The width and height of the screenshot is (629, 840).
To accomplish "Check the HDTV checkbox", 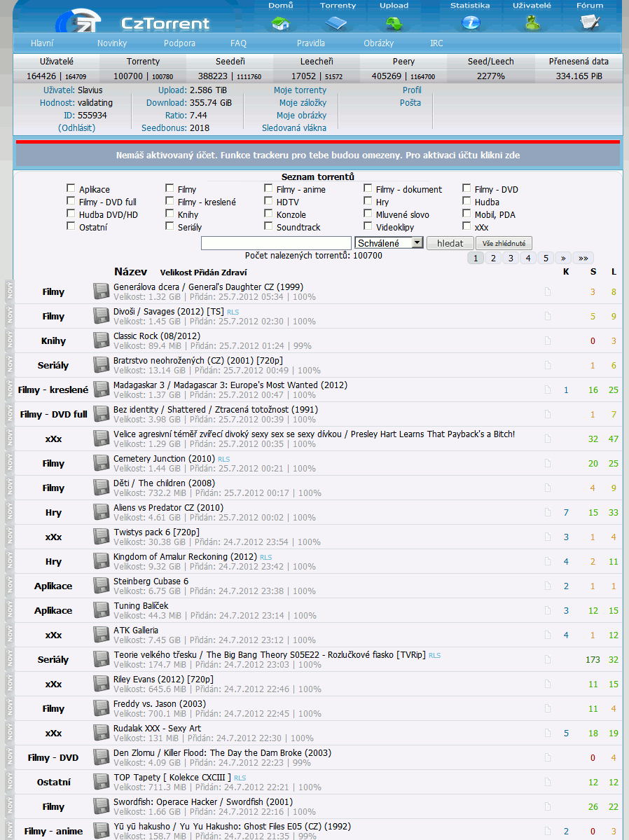I will (268, 201).
